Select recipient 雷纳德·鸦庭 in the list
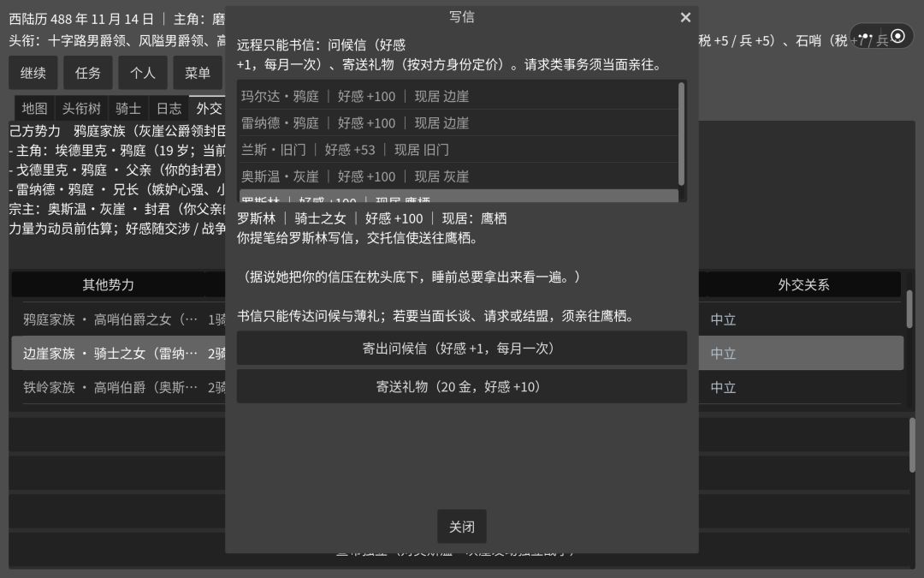This screenshot has height=578, width=924. (459, 122)
